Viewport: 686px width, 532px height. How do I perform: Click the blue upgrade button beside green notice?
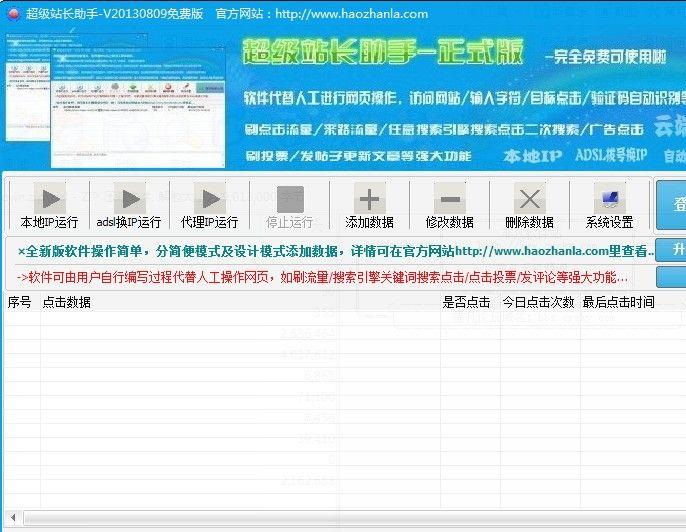(x=672, y=250)
